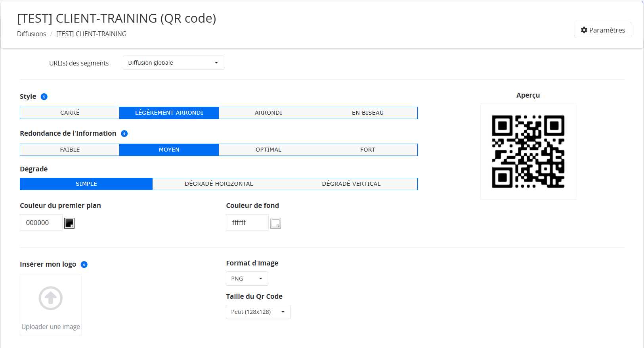Image resolution: width=644 pixels, height=348 pixels.
Task: Click info icon beside Redondance de l'information
Action: [124, 134]
